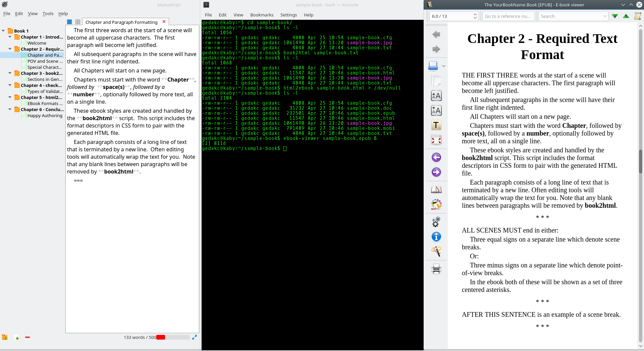Delete selected item with red minus

pos(28,337)
